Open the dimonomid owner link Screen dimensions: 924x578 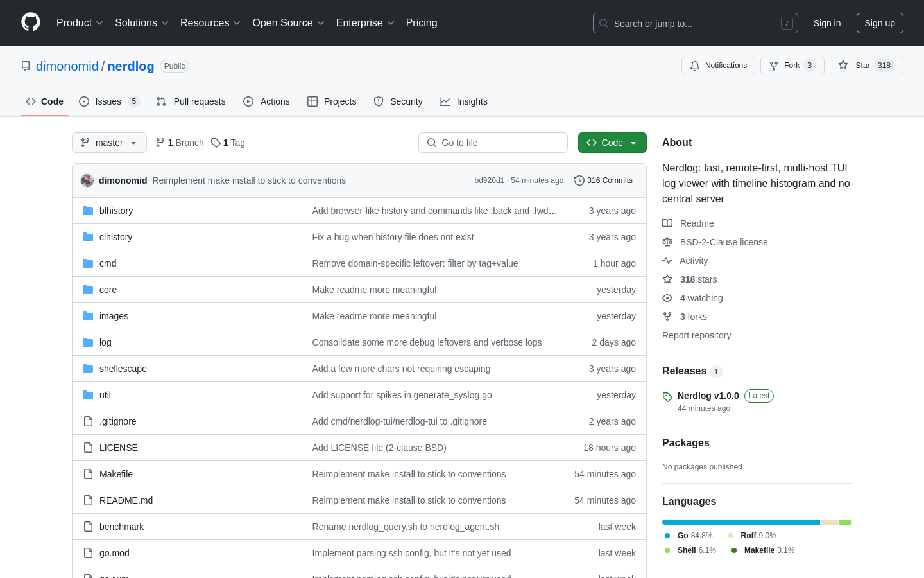tap(67, 66)
